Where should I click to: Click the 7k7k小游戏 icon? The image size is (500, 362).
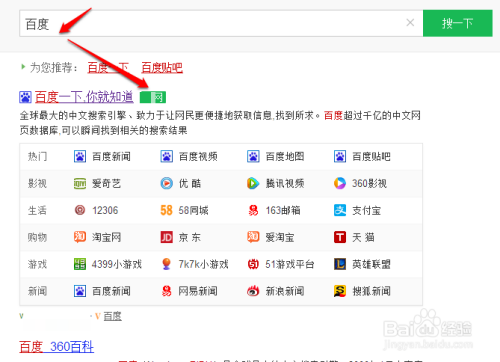coord(166,264)
